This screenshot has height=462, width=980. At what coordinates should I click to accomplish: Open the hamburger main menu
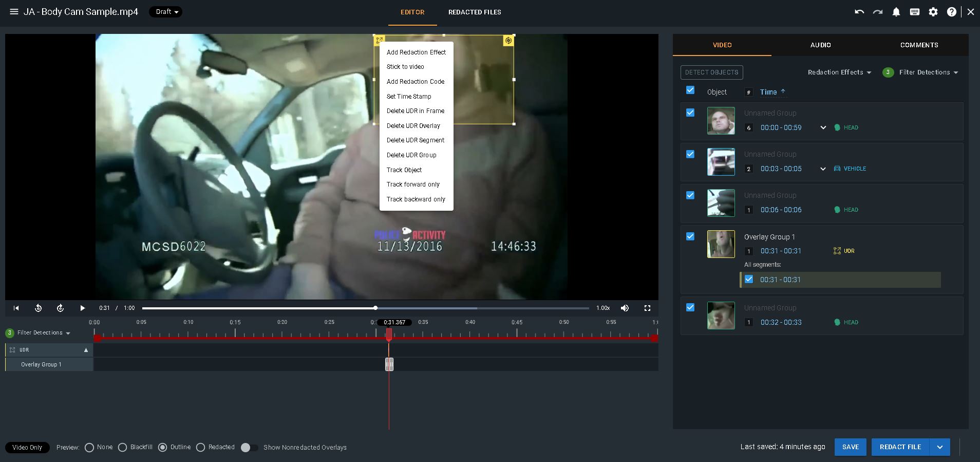14,12
